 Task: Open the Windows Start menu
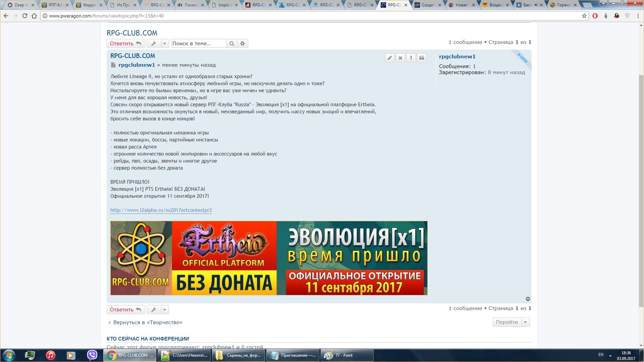pyautogui.click(x=9, y=355)
